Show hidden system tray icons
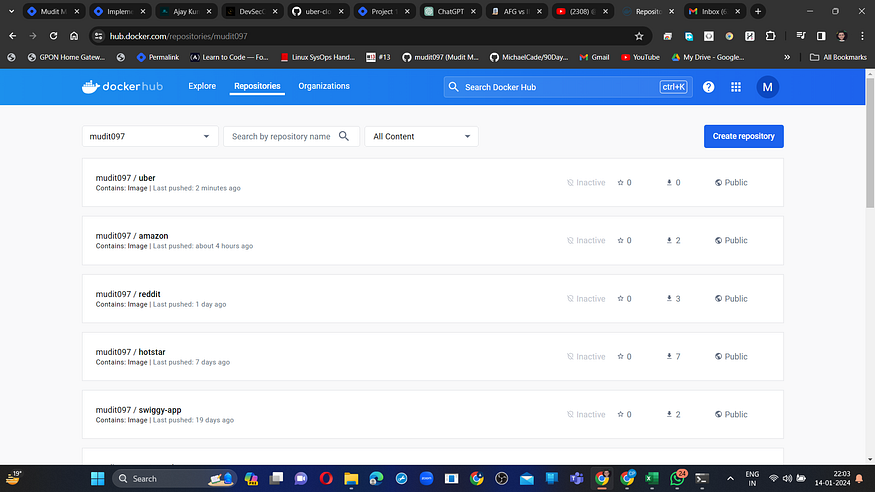875x492 pixels. point(730,479)
